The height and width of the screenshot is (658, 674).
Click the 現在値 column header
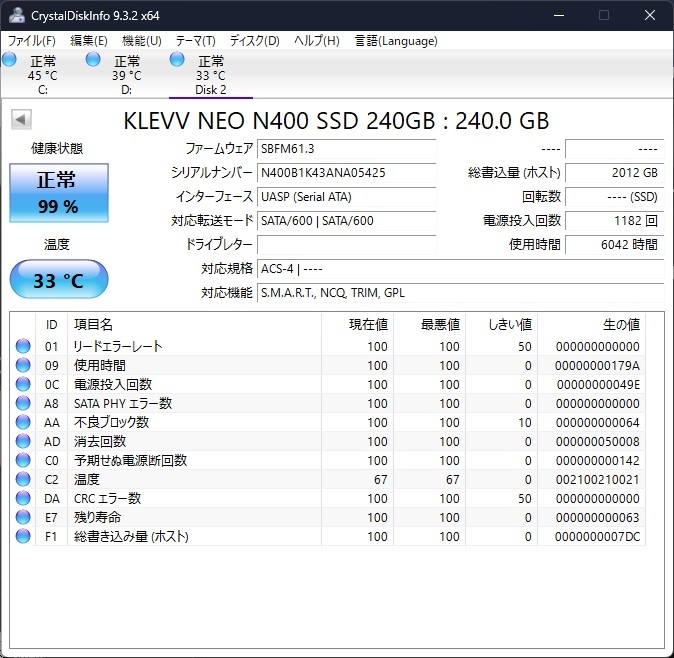pyautogui.click(x=357, y=324)
